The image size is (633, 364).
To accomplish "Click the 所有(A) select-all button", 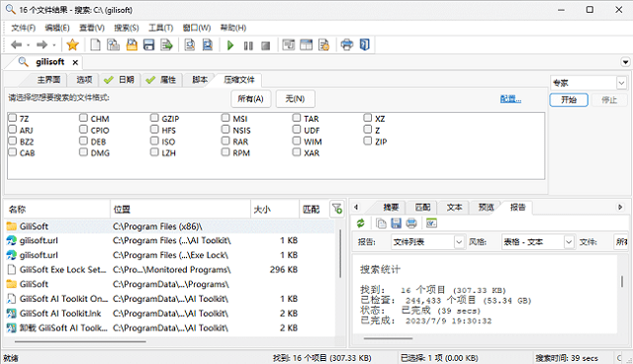I will (250, 99).
